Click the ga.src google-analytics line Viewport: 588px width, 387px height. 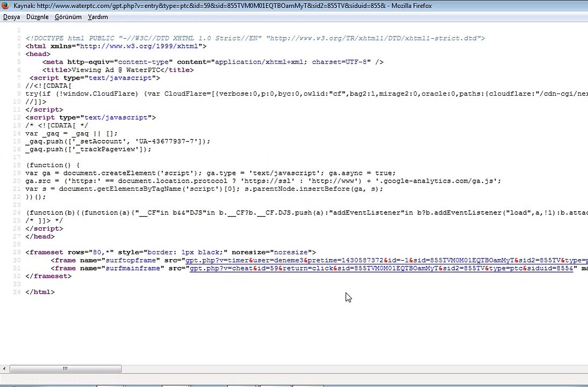coord(263,181)
